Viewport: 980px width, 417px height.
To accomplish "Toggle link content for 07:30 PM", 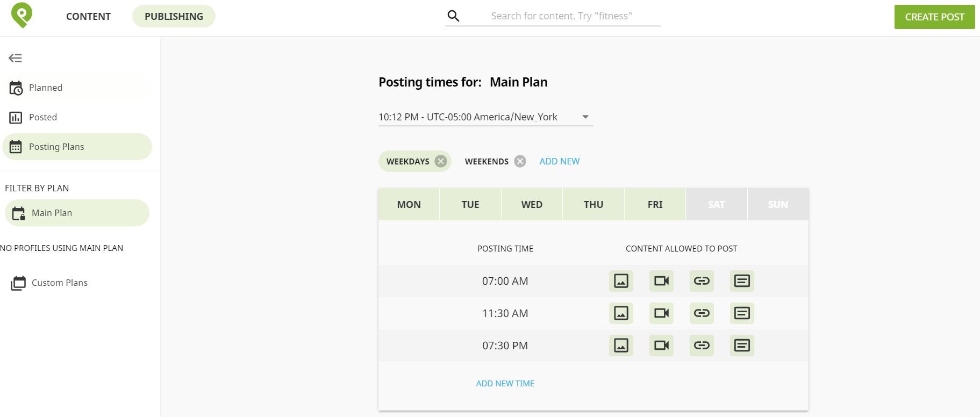I will click(702, 346).
